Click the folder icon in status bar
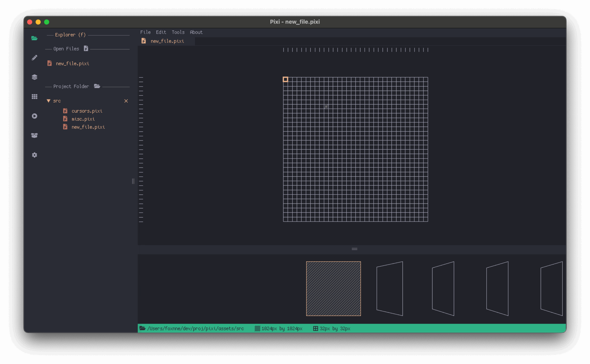This screenshot has width=590, height=364. 142,328
